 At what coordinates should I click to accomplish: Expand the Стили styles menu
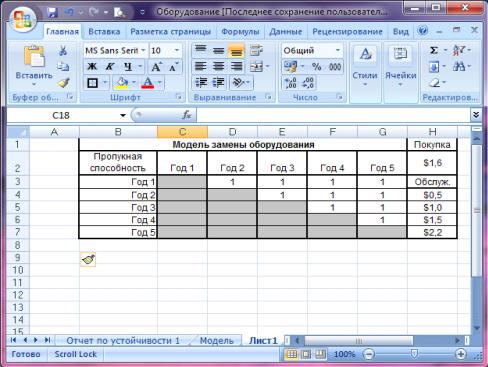[365, 72]
